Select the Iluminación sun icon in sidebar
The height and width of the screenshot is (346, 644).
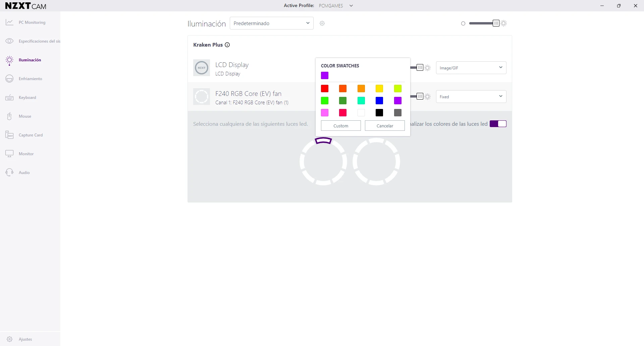[9, 60]
